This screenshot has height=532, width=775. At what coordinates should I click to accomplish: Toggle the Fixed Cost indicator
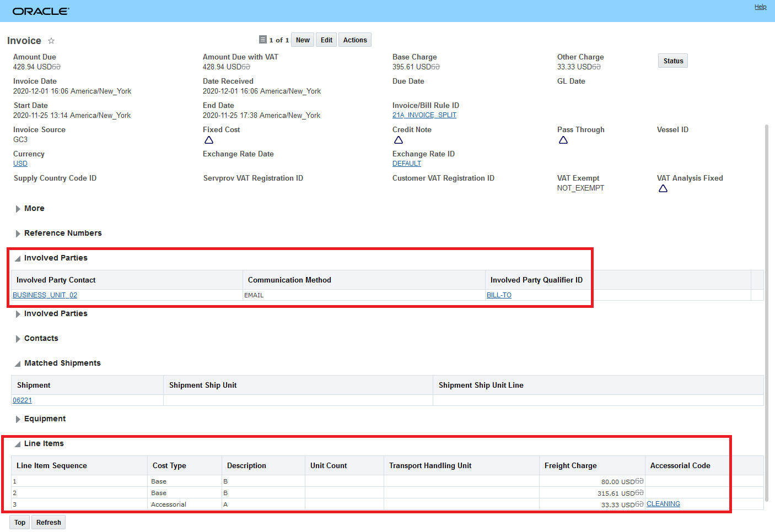[209, 140]
